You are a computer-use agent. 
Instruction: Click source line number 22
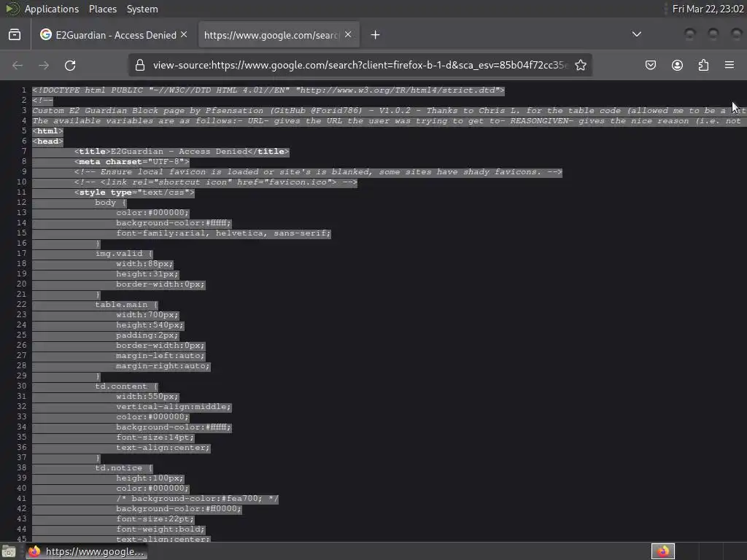[x=21, y=304]
